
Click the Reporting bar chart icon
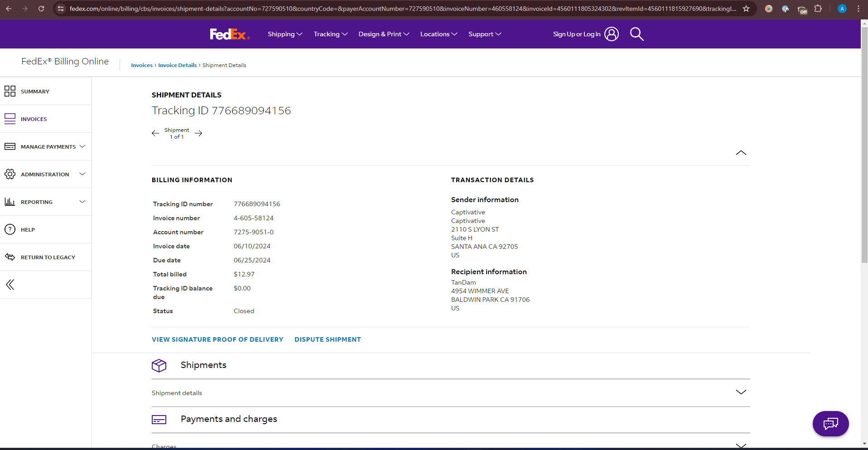point(10,202)
